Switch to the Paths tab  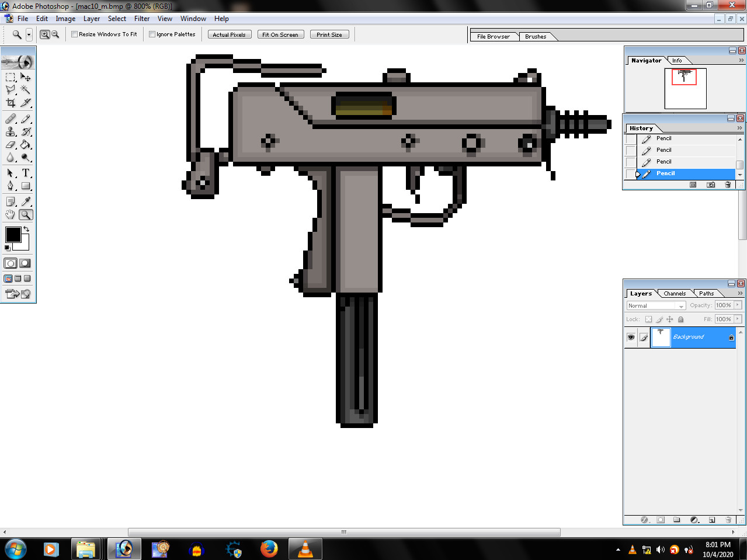click(707, 294)
